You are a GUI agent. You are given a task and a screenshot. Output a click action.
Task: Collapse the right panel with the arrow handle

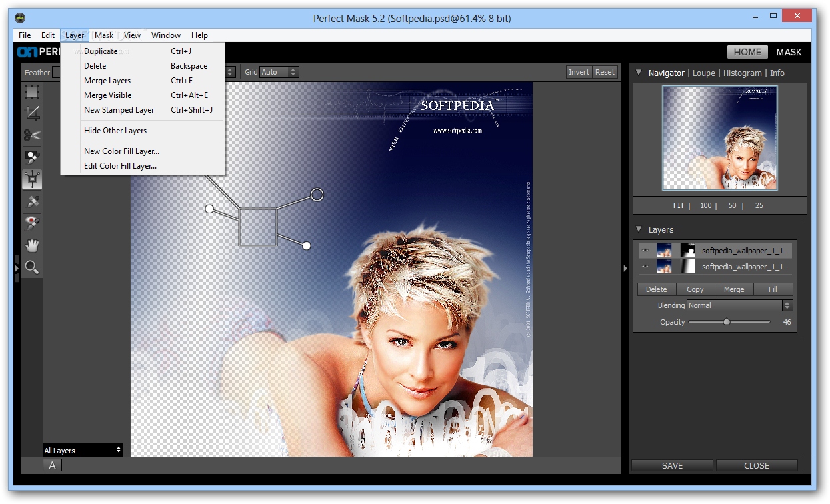(x=625, y=268)
